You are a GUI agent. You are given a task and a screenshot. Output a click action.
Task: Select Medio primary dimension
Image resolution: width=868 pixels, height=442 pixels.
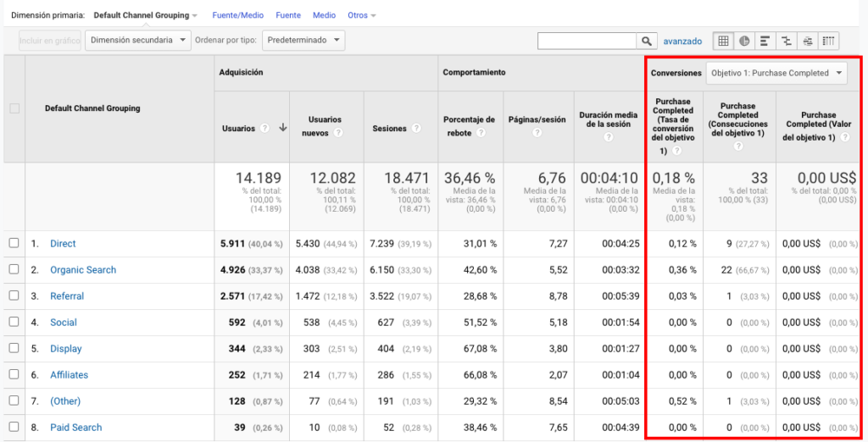pos(324,15)
